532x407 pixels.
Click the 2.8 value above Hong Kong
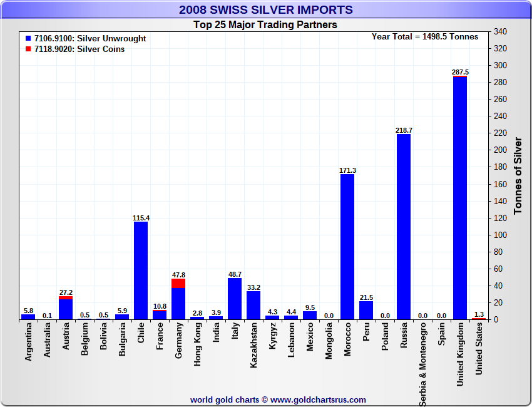197,313
